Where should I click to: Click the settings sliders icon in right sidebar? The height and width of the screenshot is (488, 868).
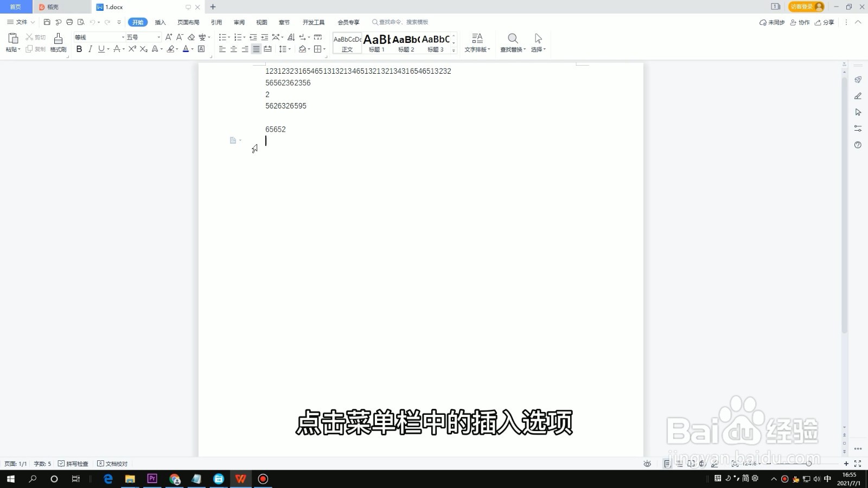click(858, 129)
